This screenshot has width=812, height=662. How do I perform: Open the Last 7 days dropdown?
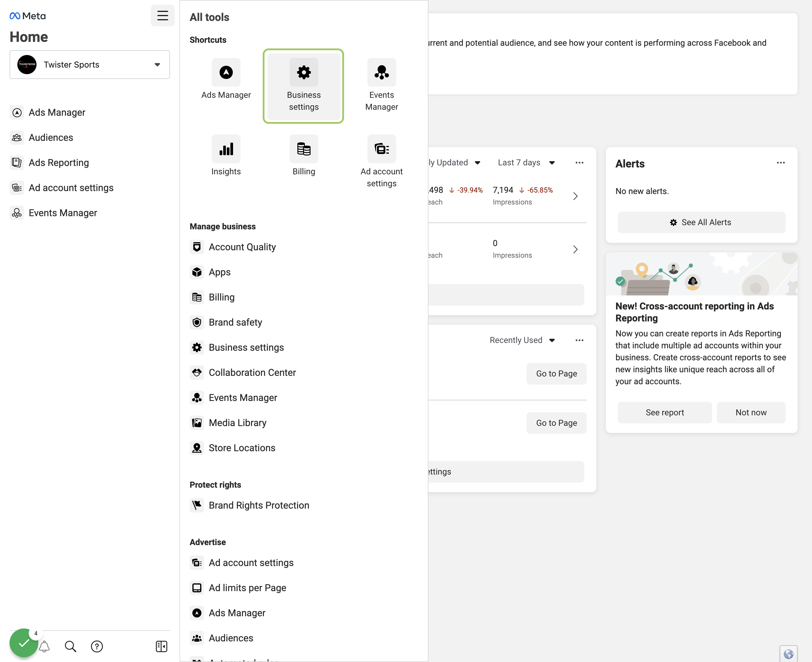(x=526, y=163)
